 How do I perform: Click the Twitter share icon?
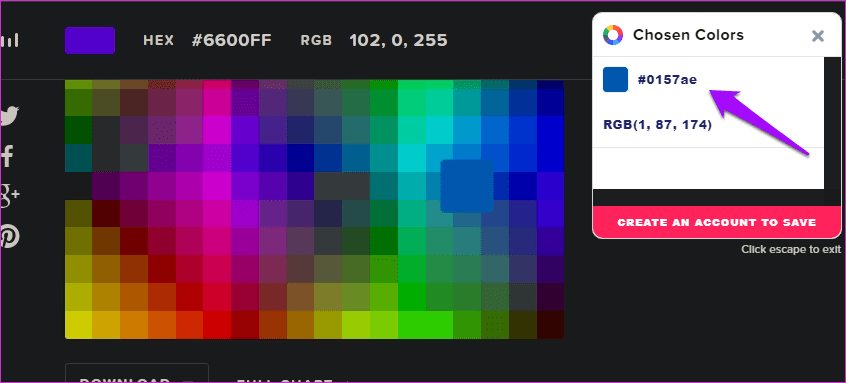[9, 116]
